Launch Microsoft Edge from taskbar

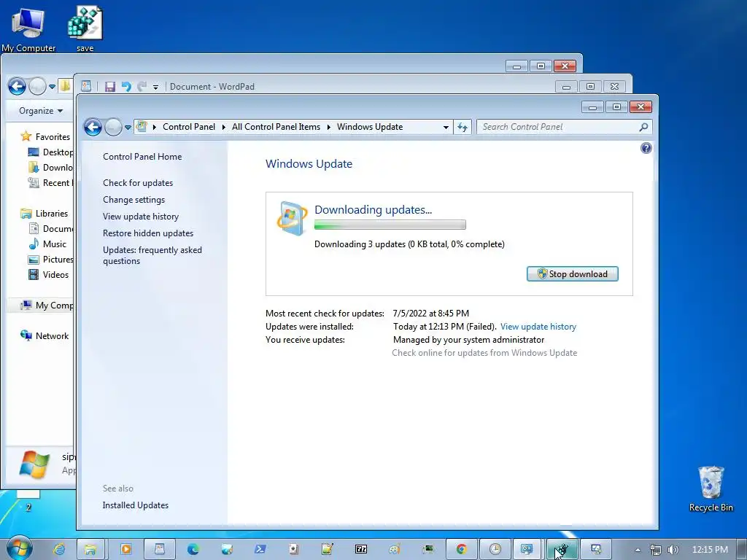click(193, 549)
